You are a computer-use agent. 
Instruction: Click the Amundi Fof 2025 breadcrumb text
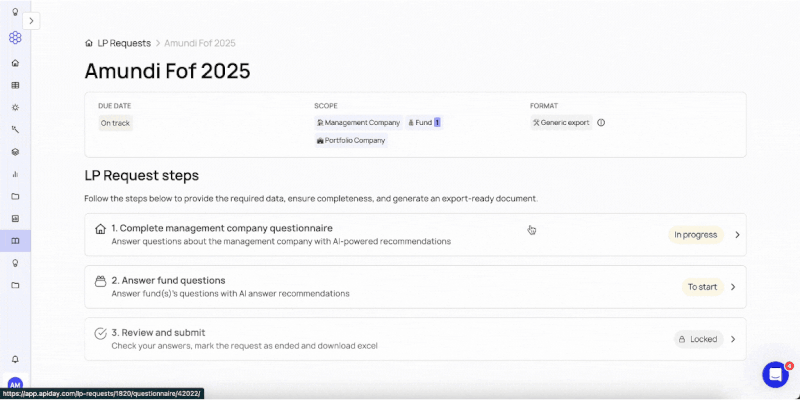click(x=200, y=43)
